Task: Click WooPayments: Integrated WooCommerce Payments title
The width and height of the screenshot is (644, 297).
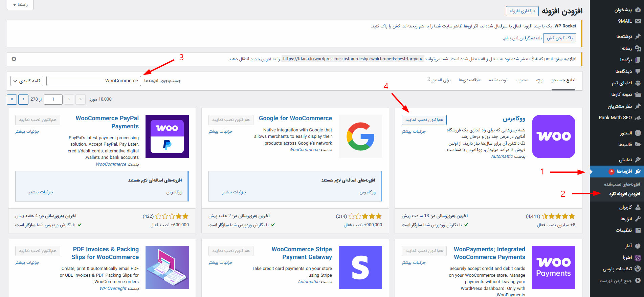Action: [489, 253]
